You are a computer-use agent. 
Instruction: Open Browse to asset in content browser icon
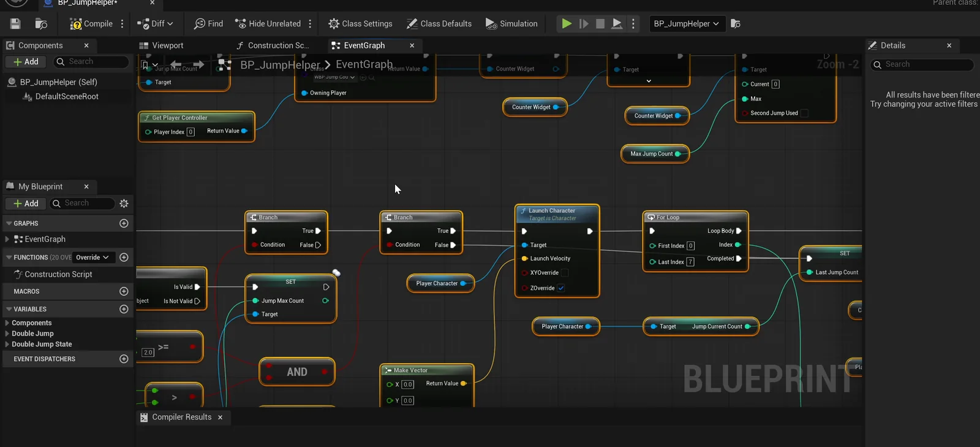click(41, 24)
